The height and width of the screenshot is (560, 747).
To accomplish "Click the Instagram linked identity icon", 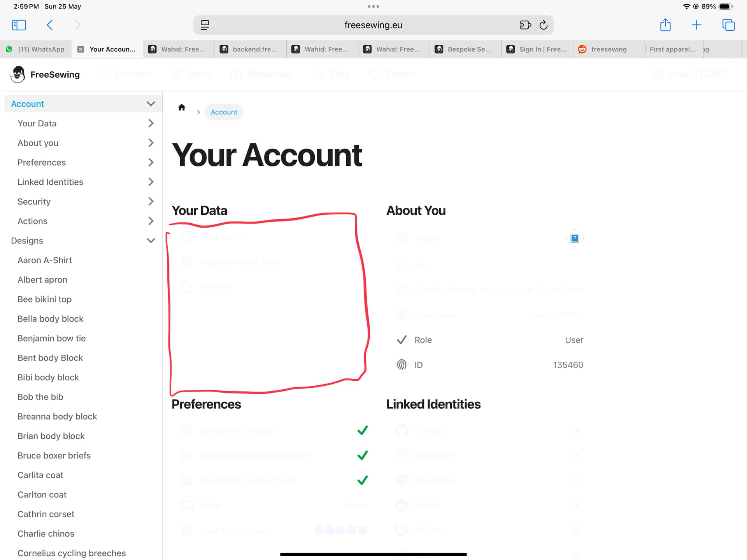I will tap(401, 455).
